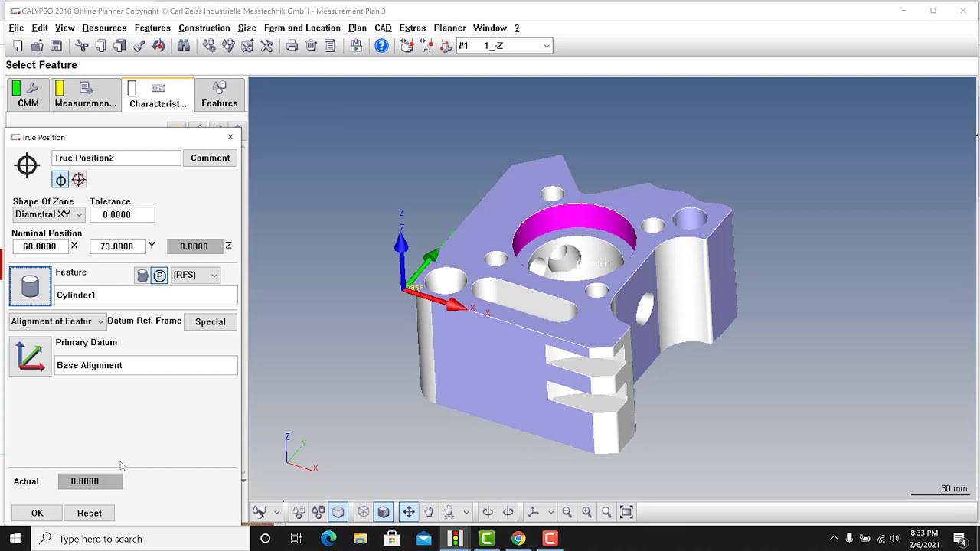Toggle the circled P projected tolerance button

click(159, 275)
